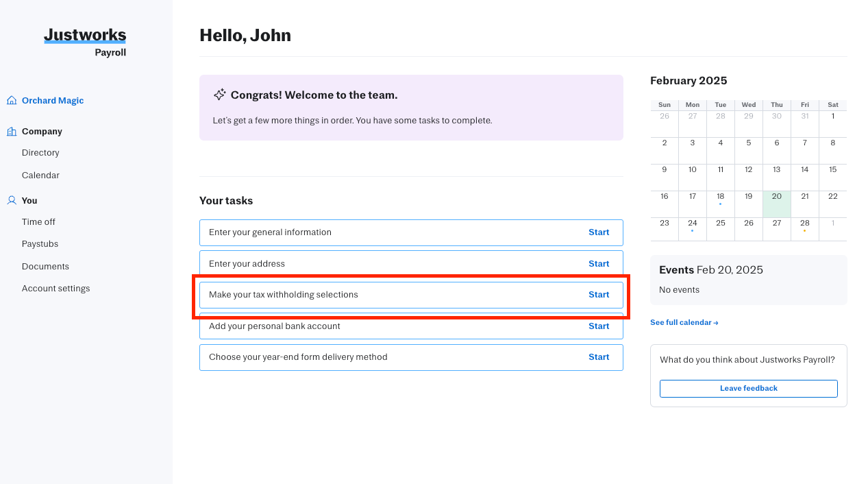Click the person icon beside You

pyautogui.click(x=12, y=200)
